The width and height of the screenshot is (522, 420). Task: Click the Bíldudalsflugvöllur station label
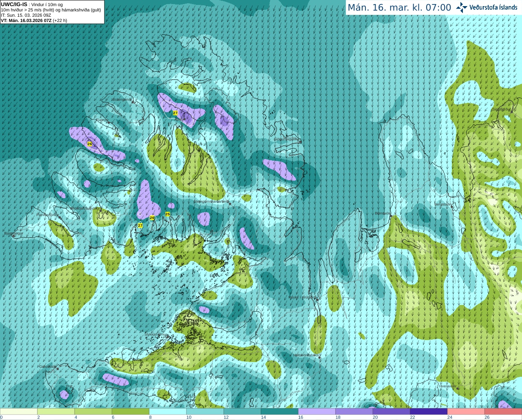(x=84, y=208)
